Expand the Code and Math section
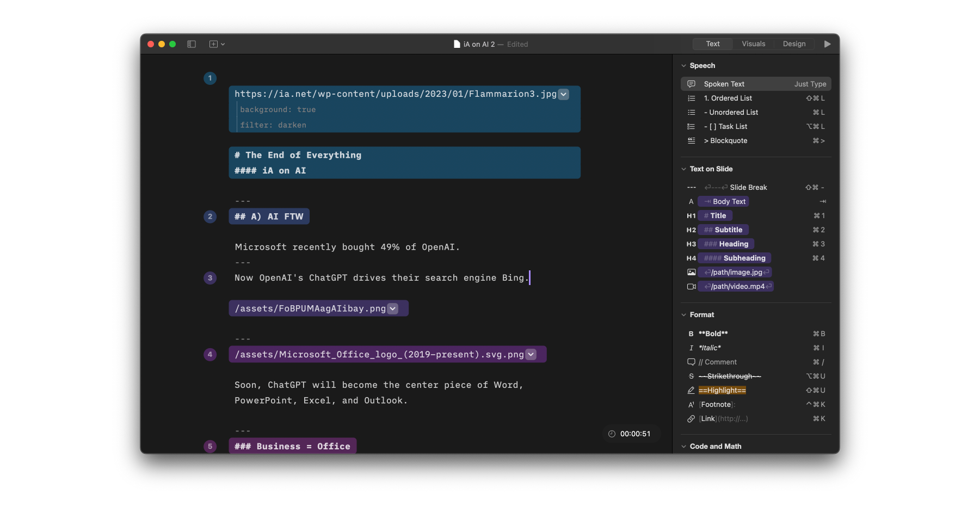This screenshot has width=980, height=507. tap(684, 447)
